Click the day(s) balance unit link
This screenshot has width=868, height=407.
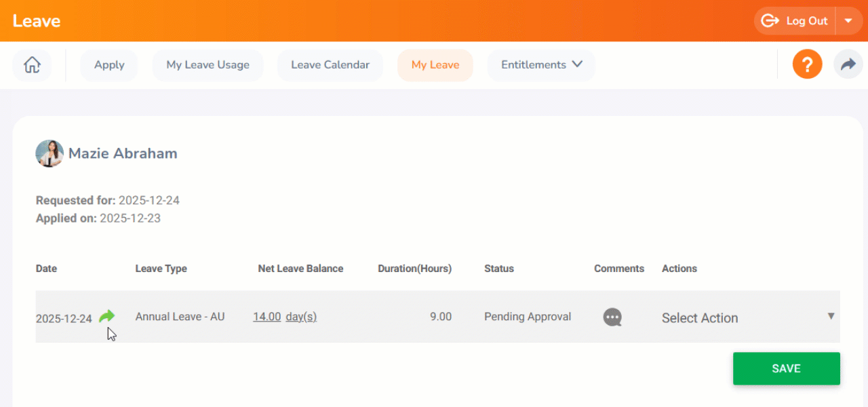pos(301,317)
